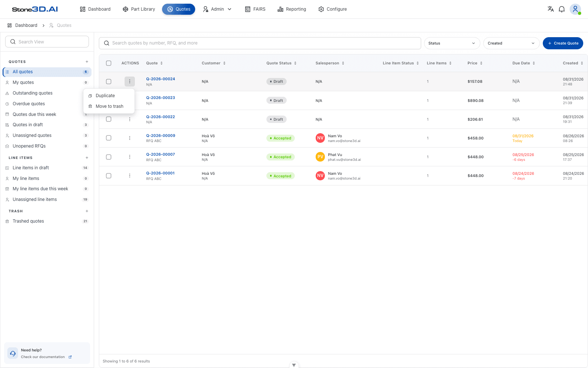Click Check our documentation link
Screen dimensions: 588x368
[43, 357]
